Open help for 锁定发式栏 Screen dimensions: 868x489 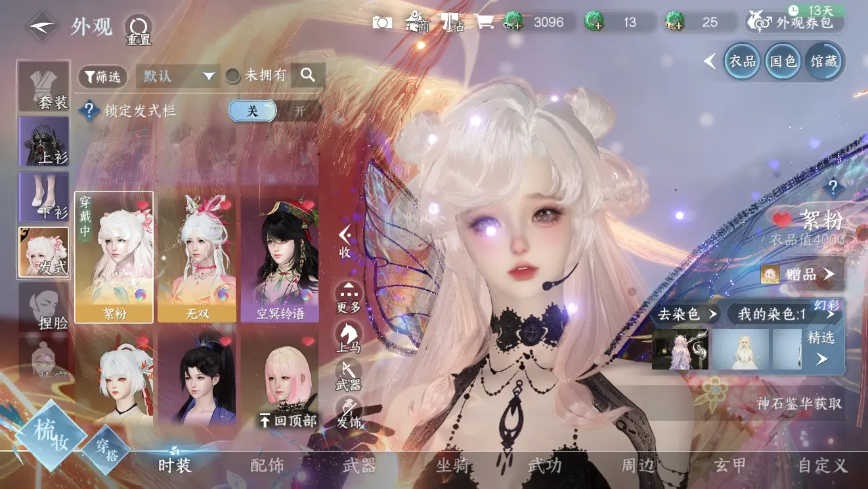(88, 111)
